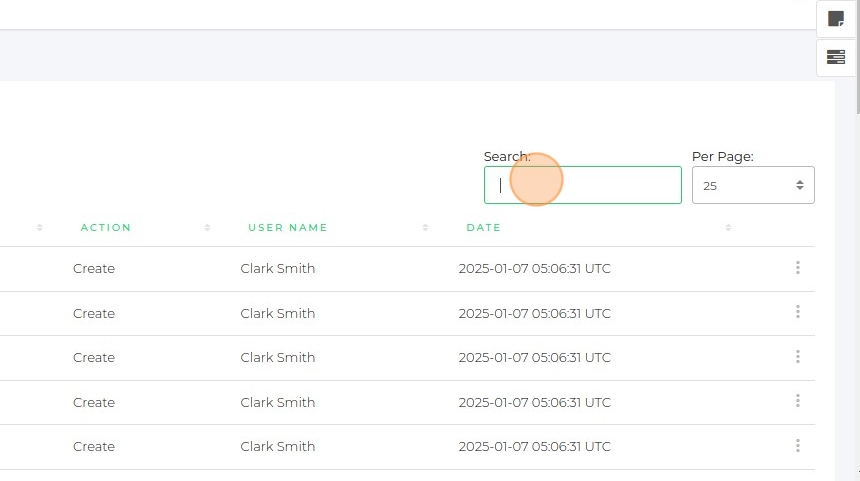Open the third row's options menu
Viewport: 860px width, 481px height.
click(x=797, y=357)
